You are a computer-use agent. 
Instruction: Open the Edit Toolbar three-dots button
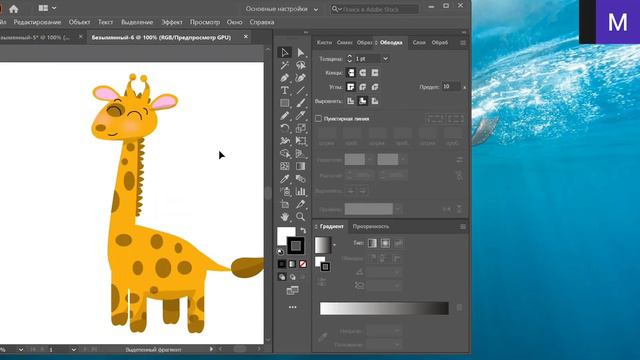pyautogui.click(x=293, y=307)
